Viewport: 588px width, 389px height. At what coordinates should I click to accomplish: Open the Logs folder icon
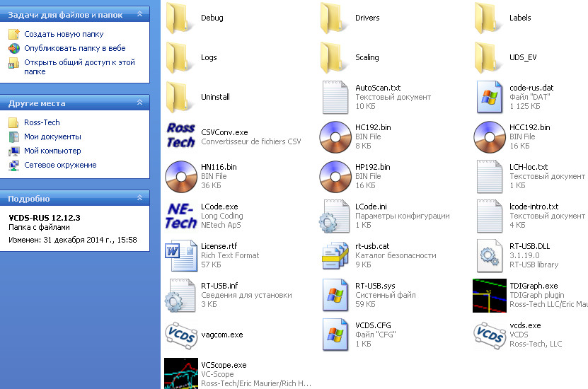click(x=180, y=57)
